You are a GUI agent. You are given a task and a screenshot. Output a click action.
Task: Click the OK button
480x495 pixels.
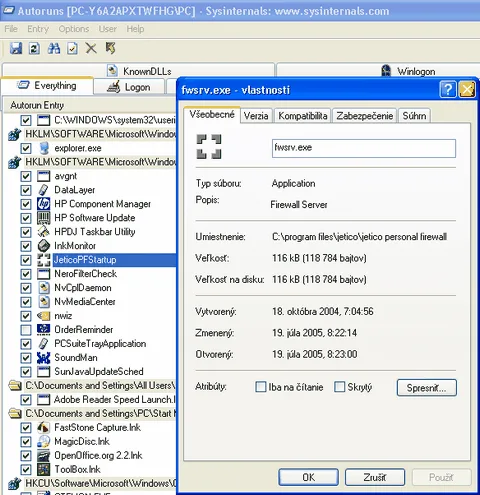click(x=308, y=477)
